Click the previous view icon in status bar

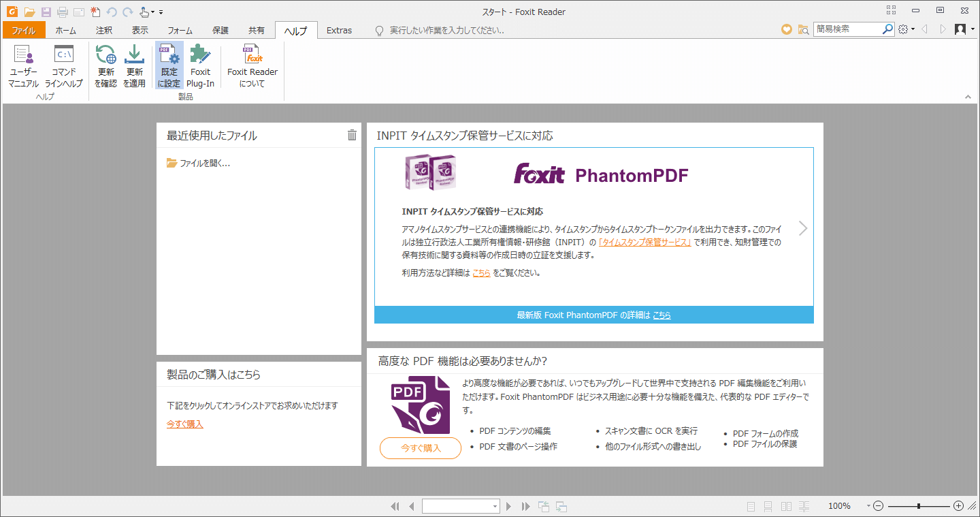pyautogui.click(x=544, y=506)
